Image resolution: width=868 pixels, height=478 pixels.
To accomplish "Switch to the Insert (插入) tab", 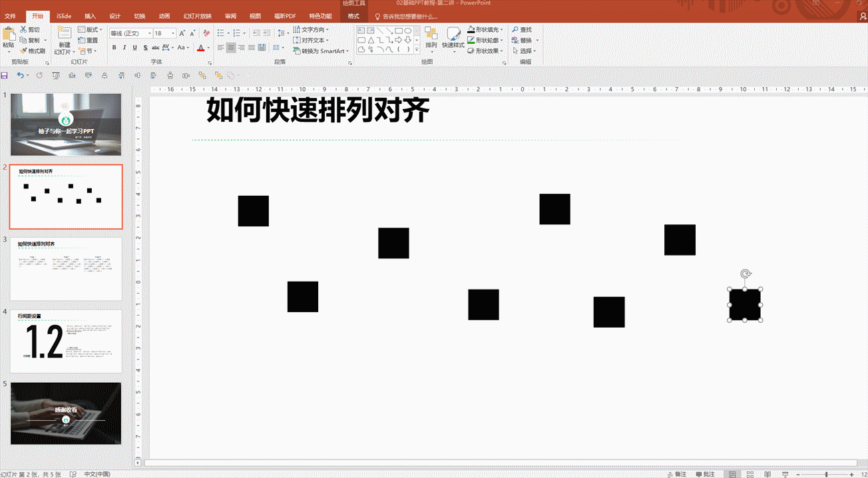I will (x=90, y=16).
